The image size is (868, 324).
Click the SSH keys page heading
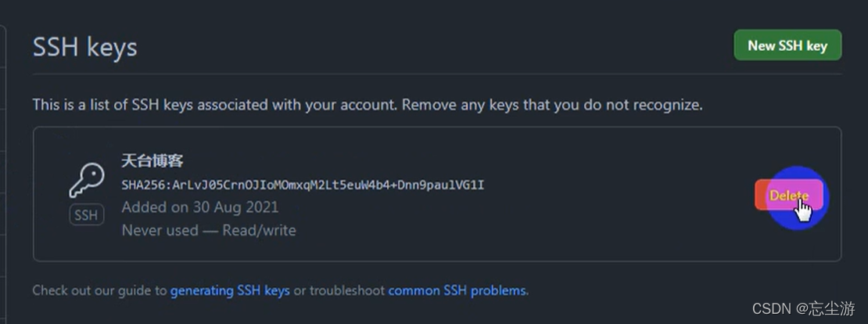tap(84, 47)
